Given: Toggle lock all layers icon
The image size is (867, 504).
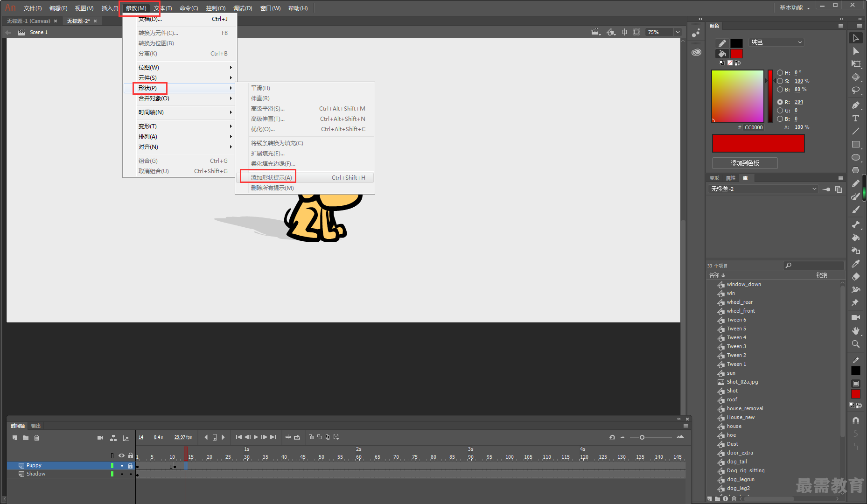Looking at the screenshot, I should [x=131, y=456].
